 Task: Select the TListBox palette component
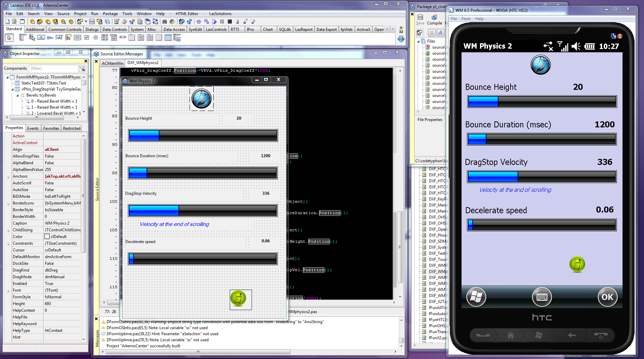click(105, 38)
